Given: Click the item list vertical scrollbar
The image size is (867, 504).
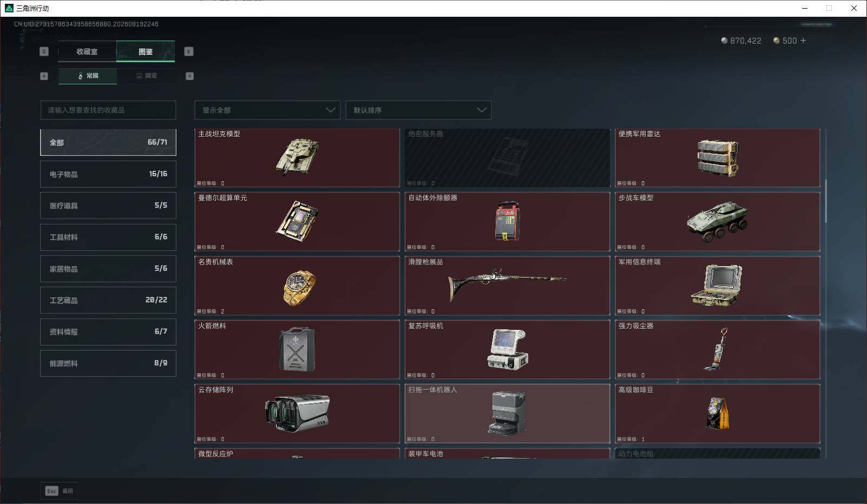Looking at the screenshot, I should coord(825,201).
